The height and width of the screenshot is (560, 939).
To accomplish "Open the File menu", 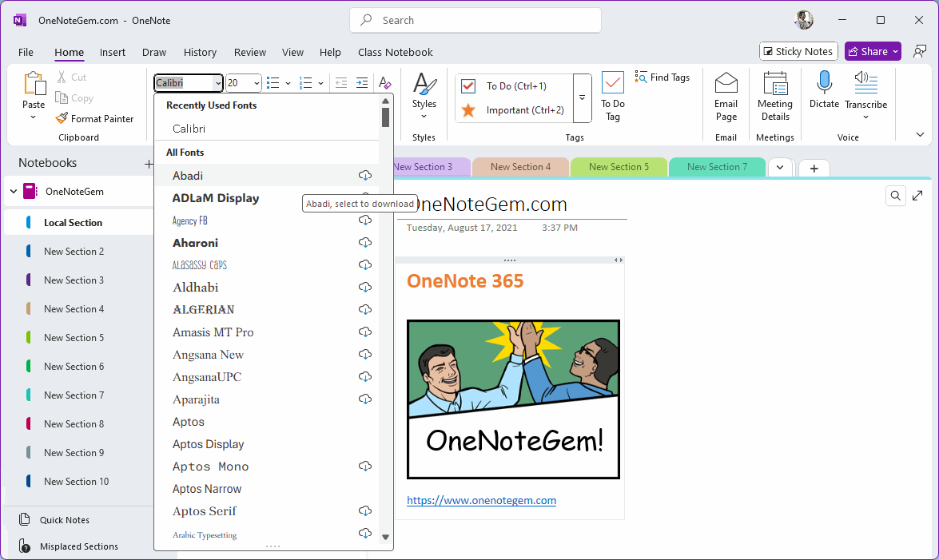I will tap(26, 52).
